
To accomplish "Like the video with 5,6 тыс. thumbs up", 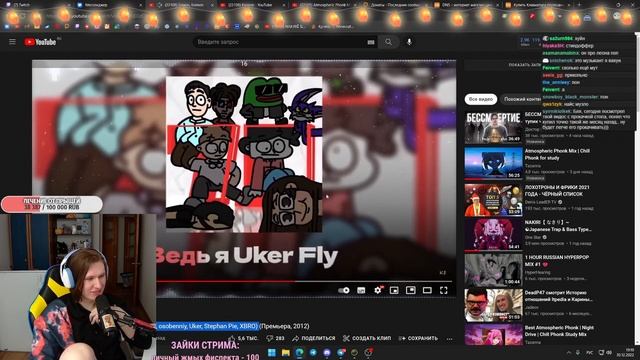I will pyautogui.click(x=243, y=338).
